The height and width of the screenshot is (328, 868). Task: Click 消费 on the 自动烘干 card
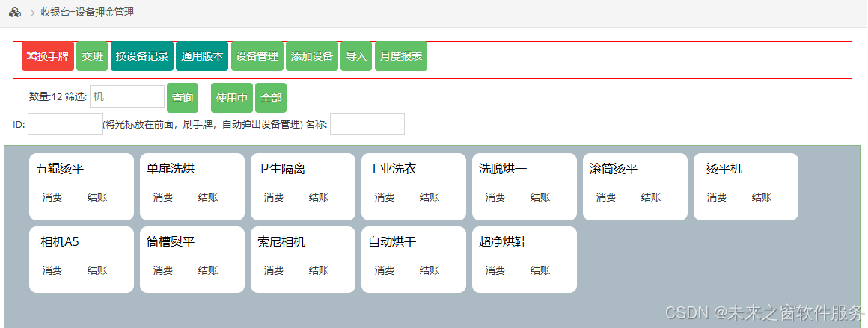click(384, 270)
